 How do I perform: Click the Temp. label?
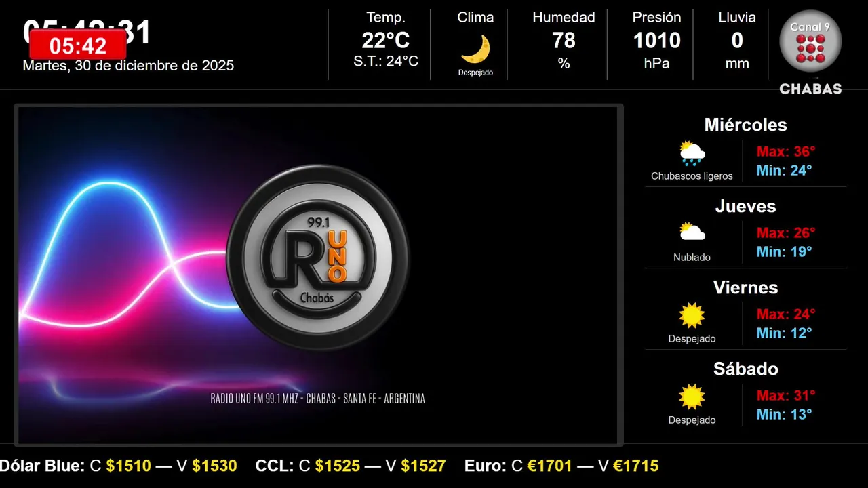386,18
